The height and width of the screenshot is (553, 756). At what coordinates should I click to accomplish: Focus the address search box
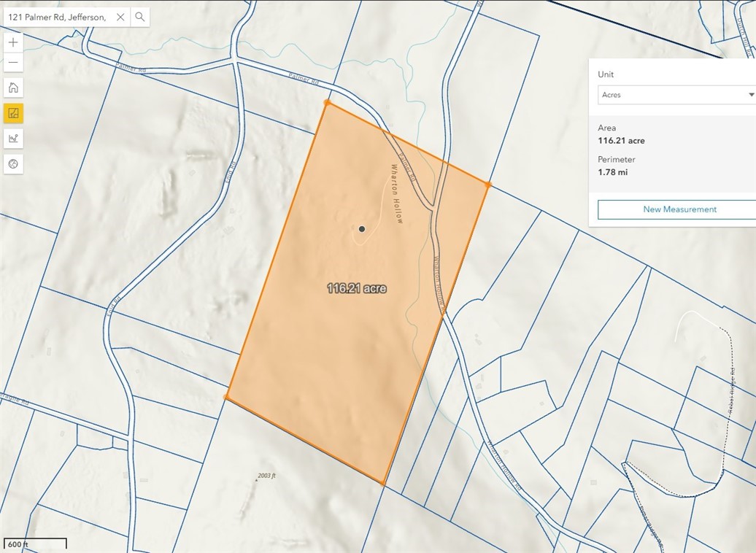[x=57, y=17]
